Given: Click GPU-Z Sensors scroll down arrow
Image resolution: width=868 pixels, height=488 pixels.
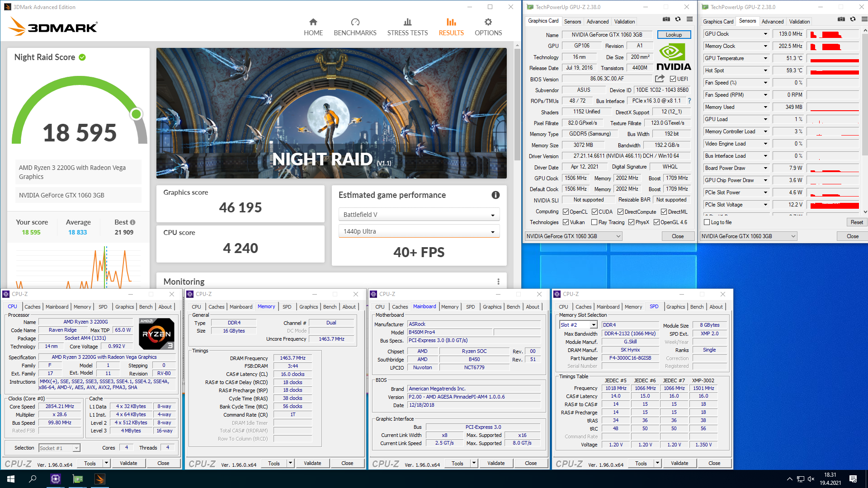Looking at the screenshot, I should pyautogui.click(x=864, y=212).
